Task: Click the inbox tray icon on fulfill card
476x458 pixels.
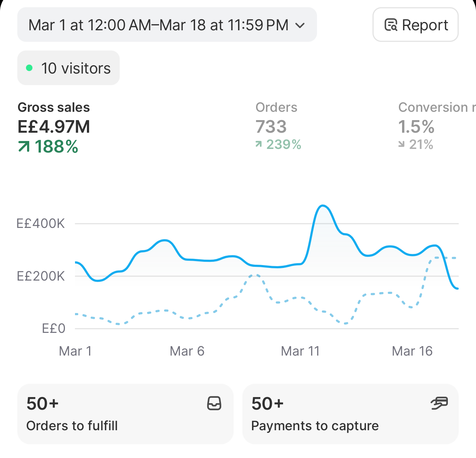Action: tap(214, 403)
